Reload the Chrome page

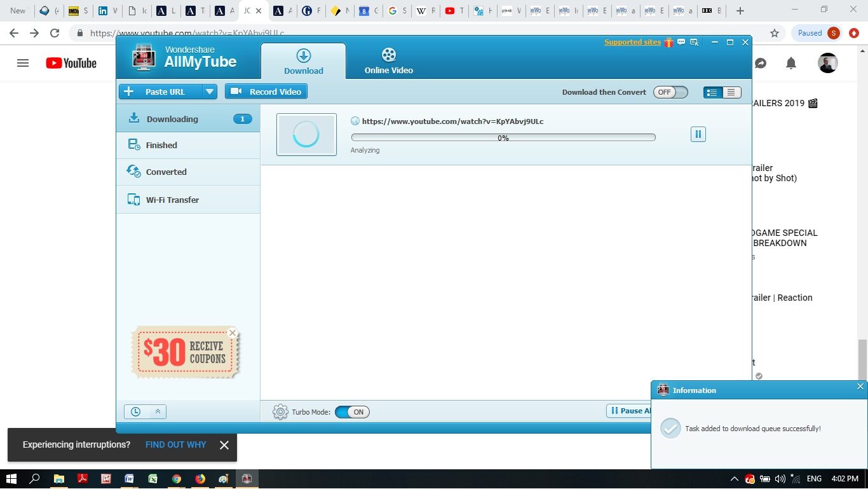click(55, 33)
